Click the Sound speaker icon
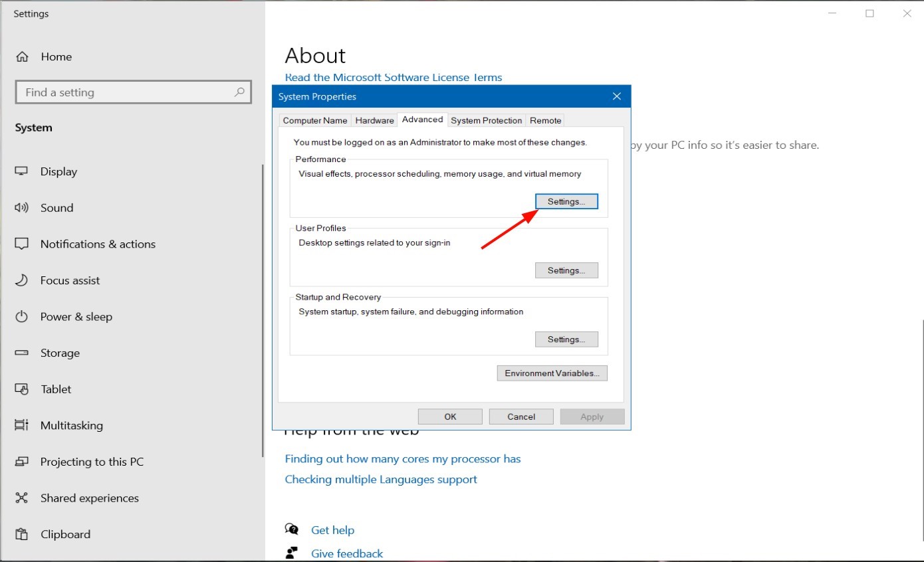Screen dimensions: 924x562 pos(22,208)
